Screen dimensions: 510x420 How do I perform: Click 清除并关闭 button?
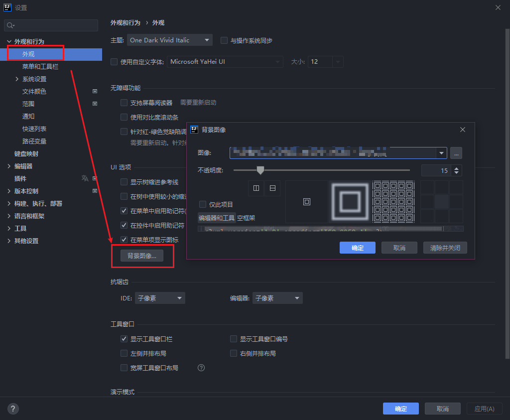[x=445, y=248]
